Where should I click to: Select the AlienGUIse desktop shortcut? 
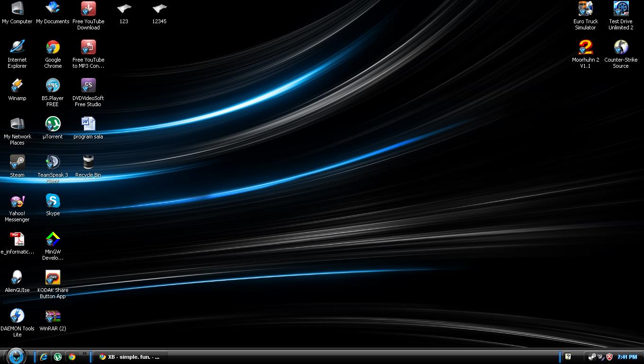click(x=17, y=282)
